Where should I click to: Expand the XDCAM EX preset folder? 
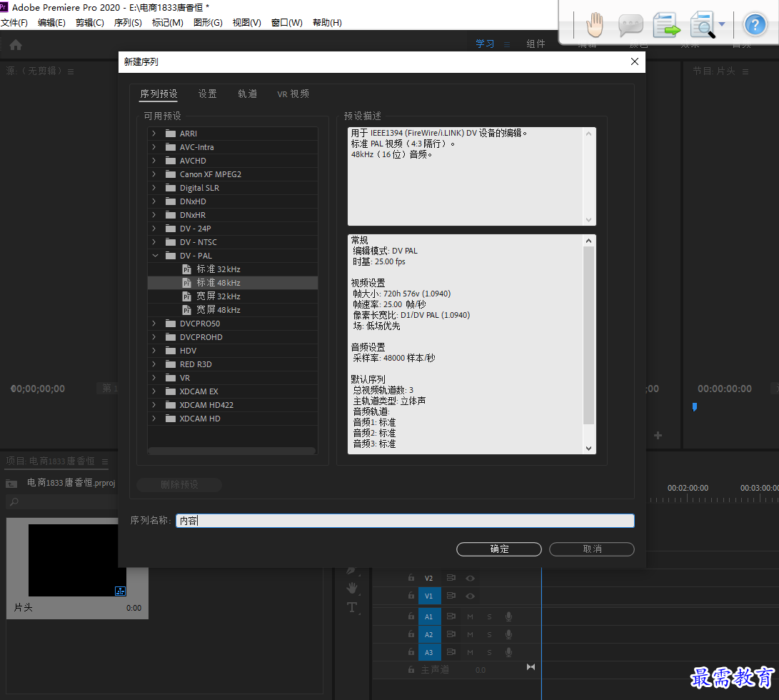[154, 391]
